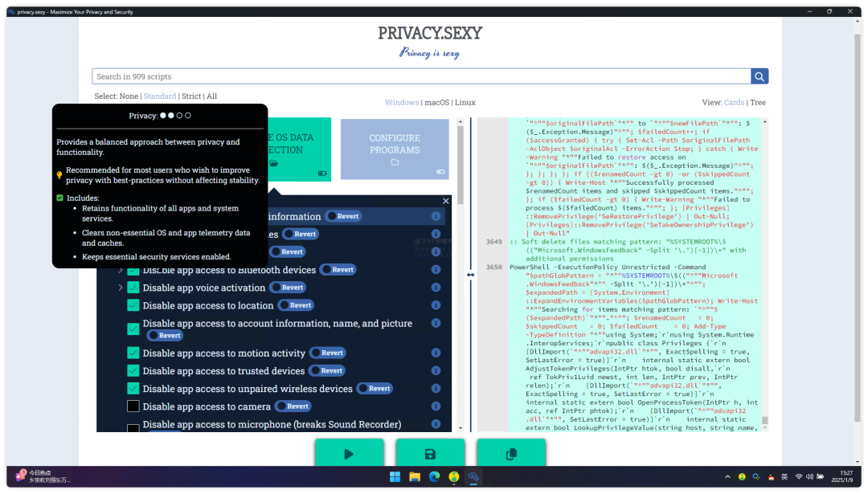
Task: Switch to Tree view
Action: pos(758,102)
